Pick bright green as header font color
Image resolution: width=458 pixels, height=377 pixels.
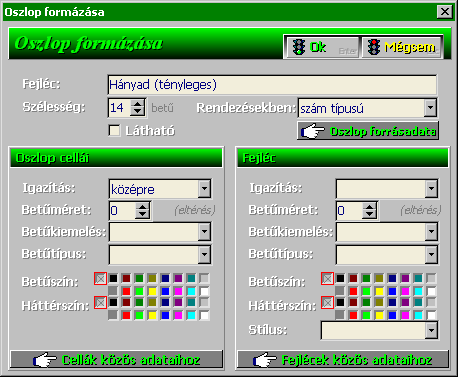tap(366, 291)
